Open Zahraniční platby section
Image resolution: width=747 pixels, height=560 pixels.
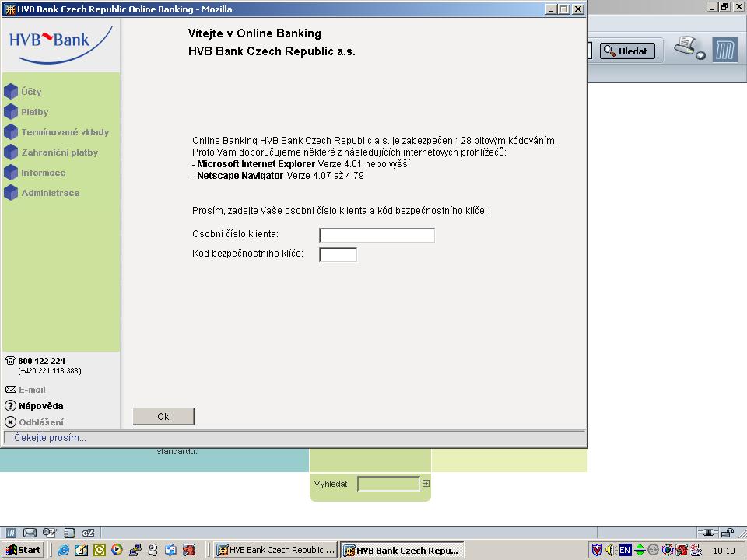point(60,152)
